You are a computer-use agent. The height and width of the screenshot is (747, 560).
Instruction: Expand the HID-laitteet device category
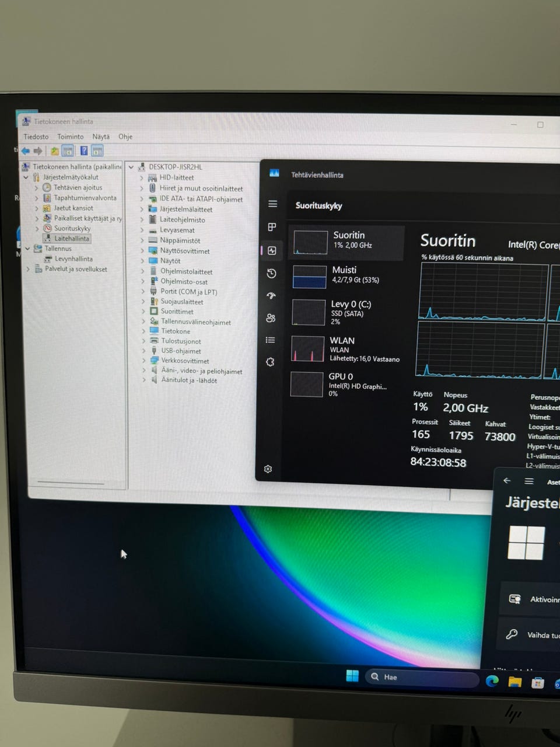pyautogui.click(x=142, y=177)
